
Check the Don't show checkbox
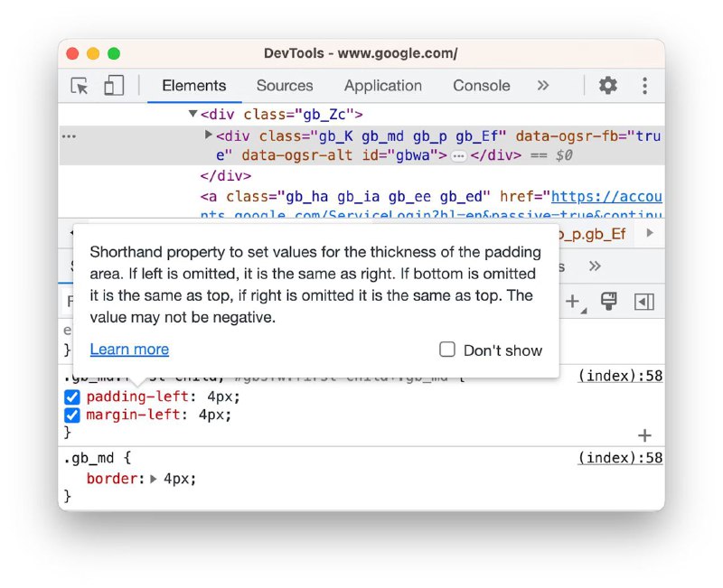[x=447, y=350]
